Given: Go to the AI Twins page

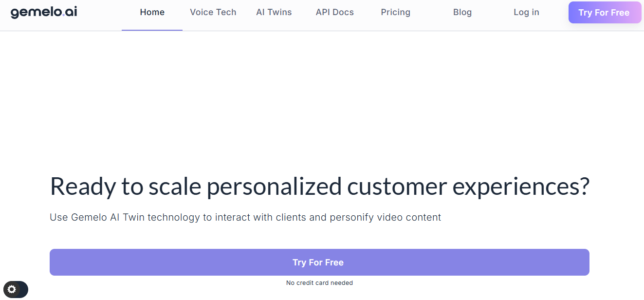Looking at the screenshot, I should coord(274,13).
